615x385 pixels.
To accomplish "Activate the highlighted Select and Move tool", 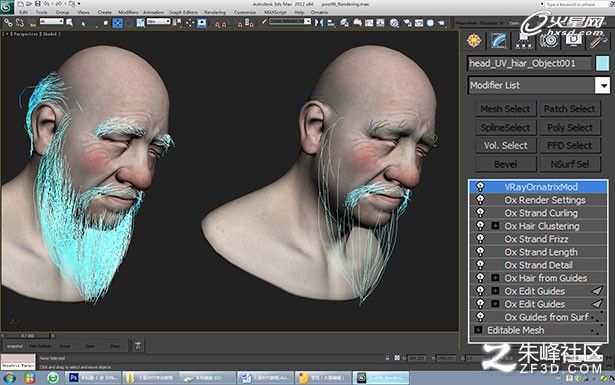I will point(117,23).
